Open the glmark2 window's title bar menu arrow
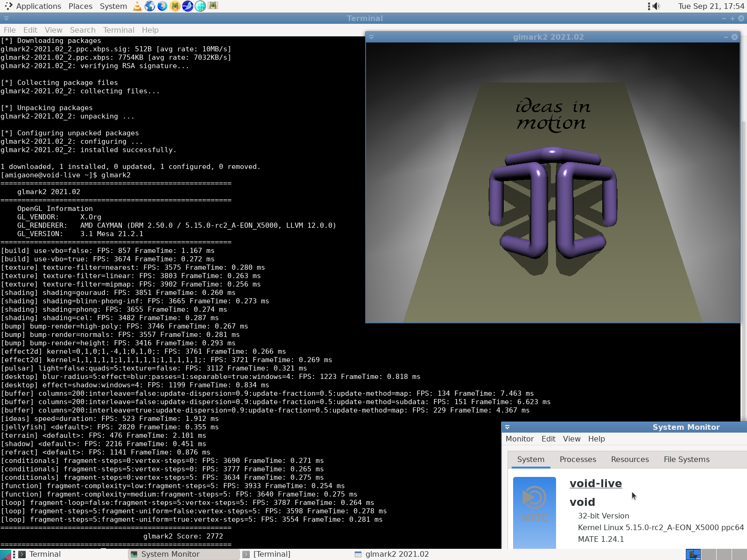This screenshot has height=560, width=747. [x=372, y=37]
